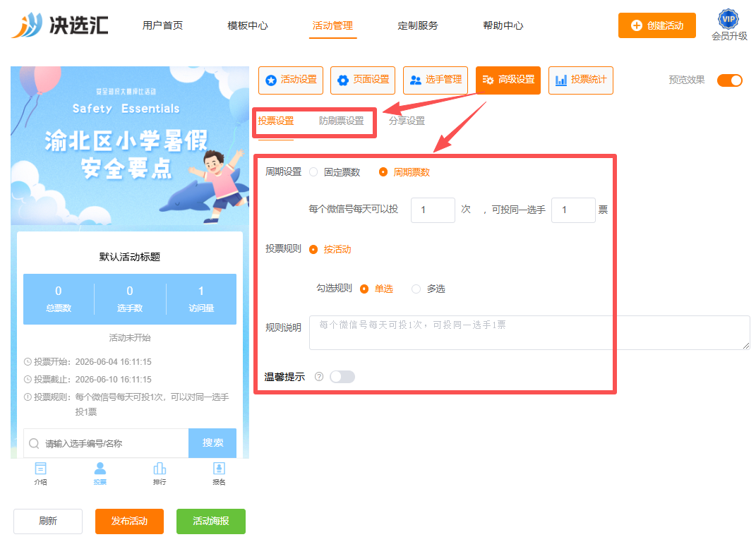The image size is (756, 549).
Task: Open the 投票统计 tab button
Action: point(580,80)
